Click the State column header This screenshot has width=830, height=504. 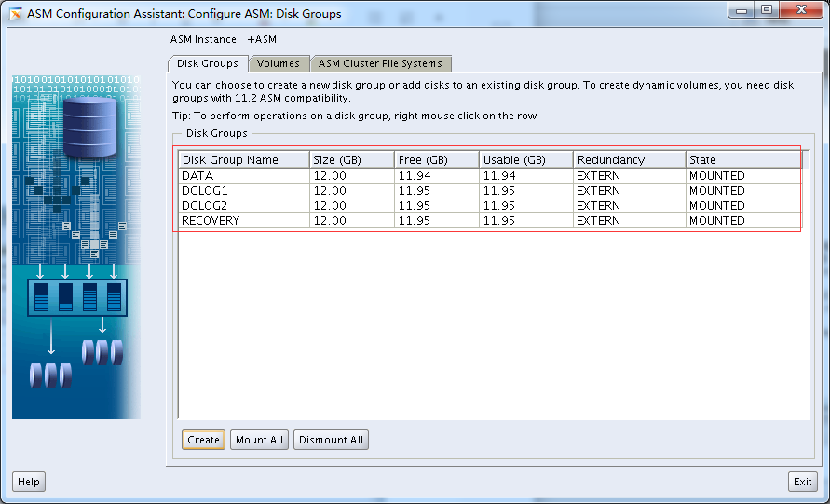pos(743,160)
